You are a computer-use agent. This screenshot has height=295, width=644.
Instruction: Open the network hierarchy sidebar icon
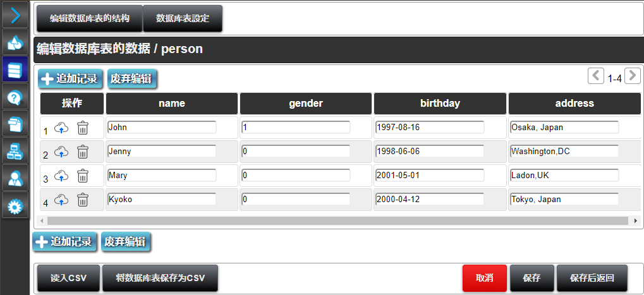point(15,151)
